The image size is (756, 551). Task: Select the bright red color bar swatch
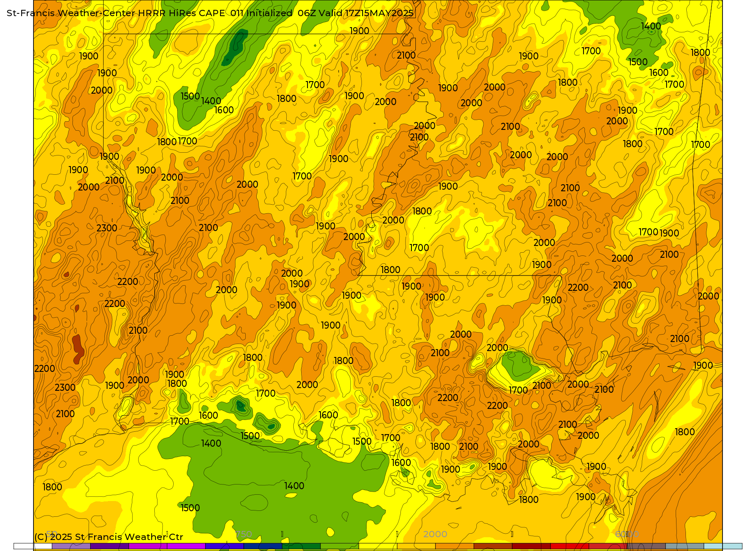(x=569, y=546)
